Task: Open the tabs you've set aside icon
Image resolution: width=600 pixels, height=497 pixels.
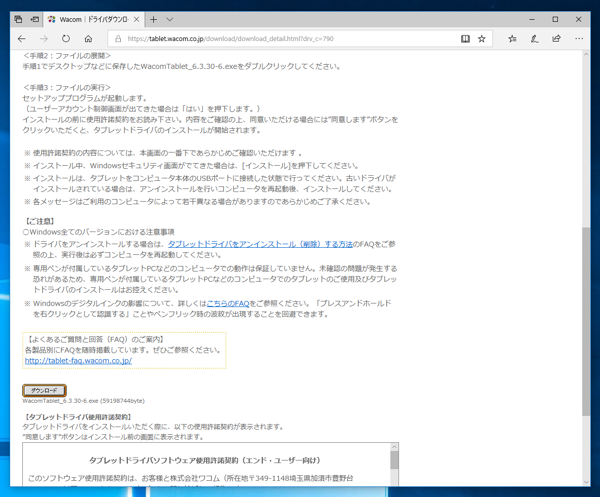Action: point(18,19)
